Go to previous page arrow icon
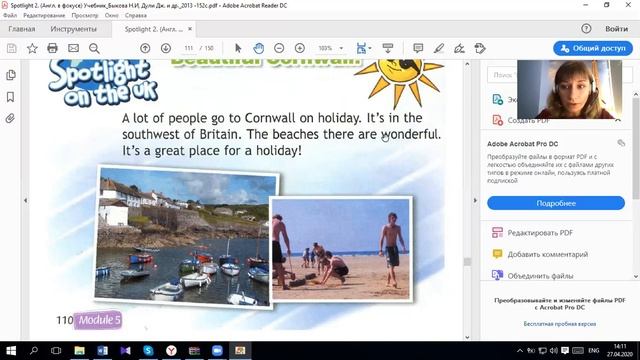 click(x=145, y=48)
